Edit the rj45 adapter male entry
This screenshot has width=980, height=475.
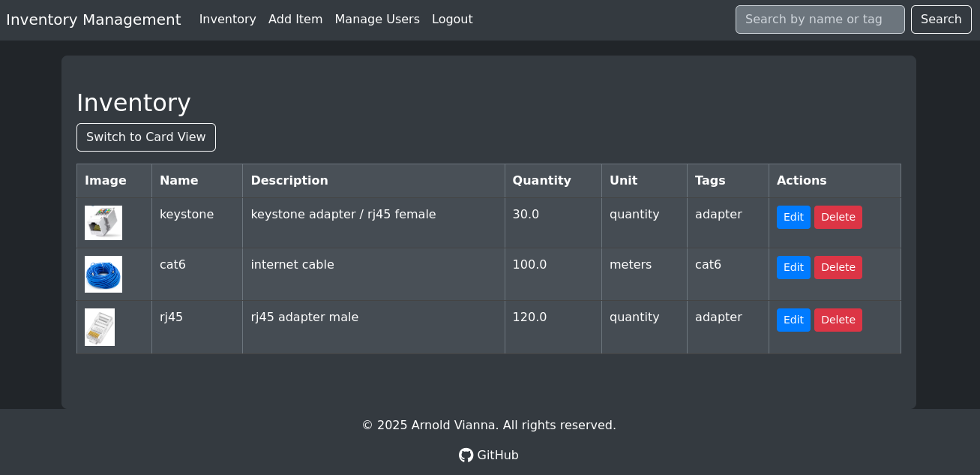(x=793, y=320)
